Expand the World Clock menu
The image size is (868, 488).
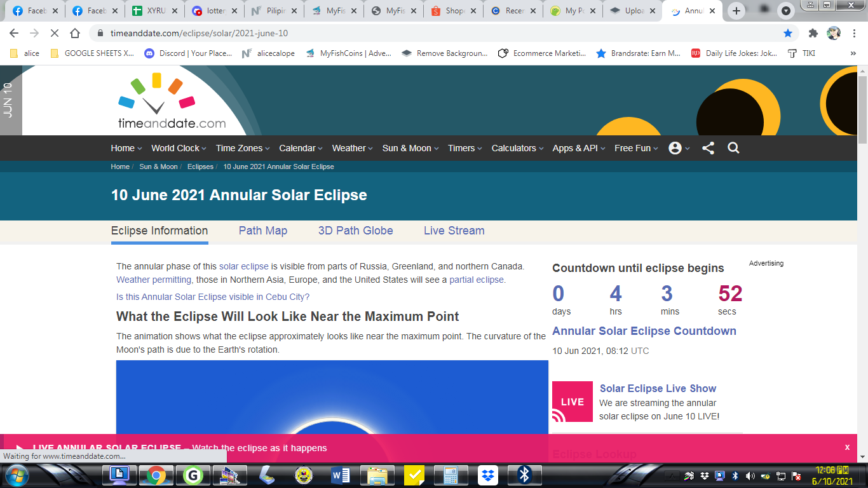(179, 148)
